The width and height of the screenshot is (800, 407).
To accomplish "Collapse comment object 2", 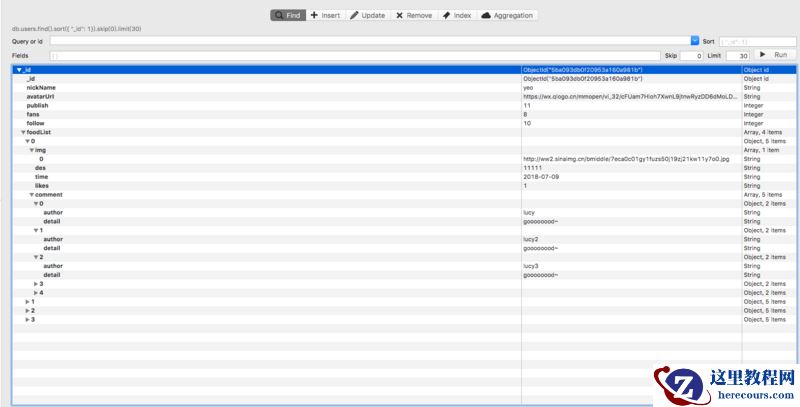I will 36,257.
